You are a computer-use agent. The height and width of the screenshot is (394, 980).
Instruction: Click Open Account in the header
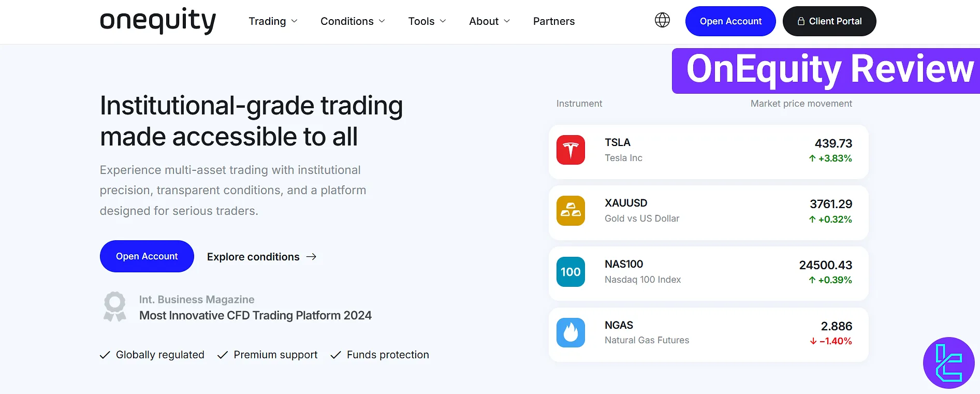click(730, 21)
